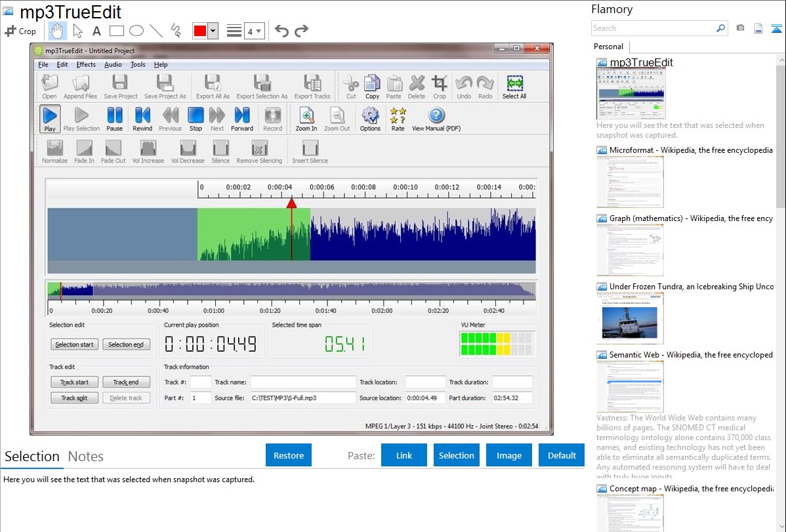The image size is (786, 532).
Task: Open the File menu in mp3TrueEdit
Action: point(43,65)
